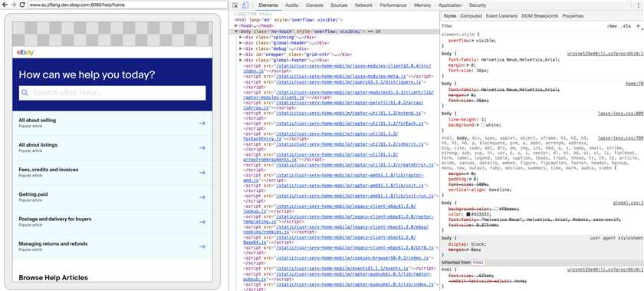Click the Browse Help Articles heading
The height and width of the screenshot is (291, 644).
54,278
